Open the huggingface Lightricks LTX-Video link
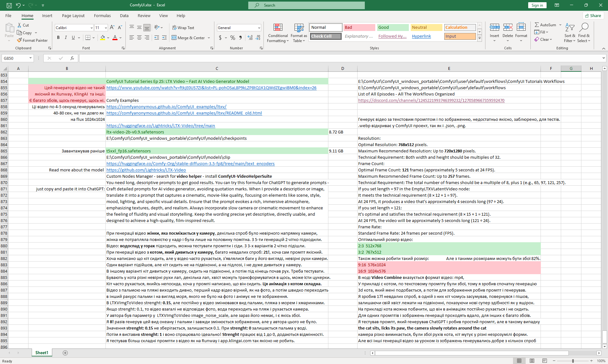This screenshot has width=608, height=364. tap(161, 126)
